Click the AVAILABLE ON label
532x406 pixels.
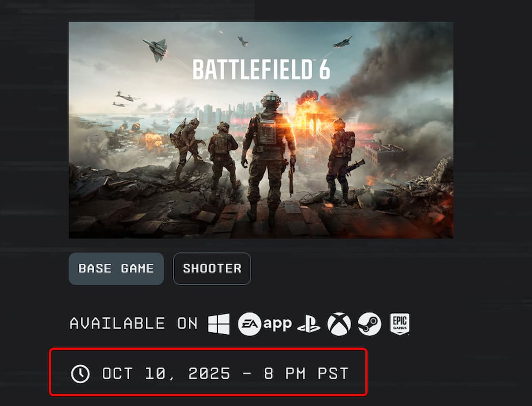pyautogui.click(x=133, y=323)
